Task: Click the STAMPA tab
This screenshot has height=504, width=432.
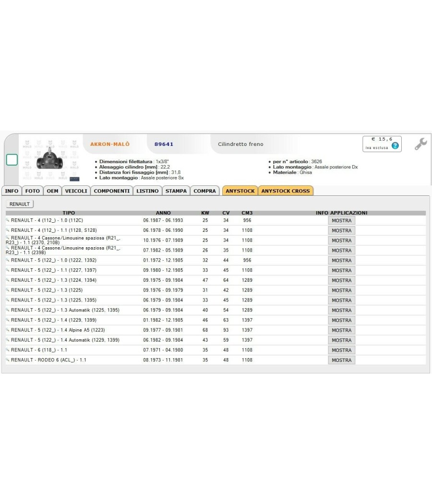Action: (x=176, y=191)
